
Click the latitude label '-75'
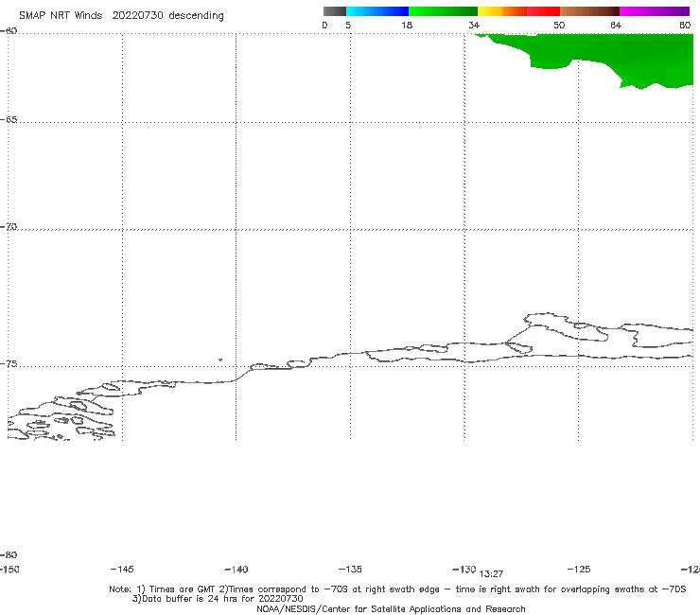[x=9, y=364]
